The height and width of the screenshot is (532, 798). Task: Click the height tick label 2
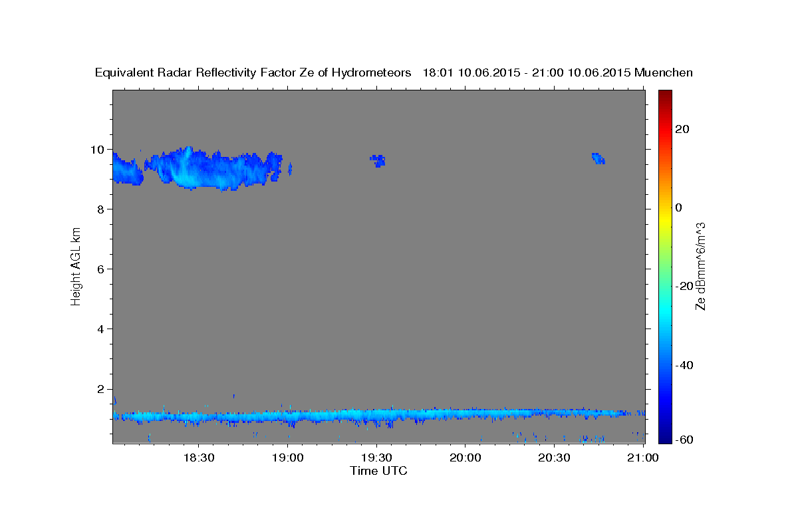click(x=102, y=389)
